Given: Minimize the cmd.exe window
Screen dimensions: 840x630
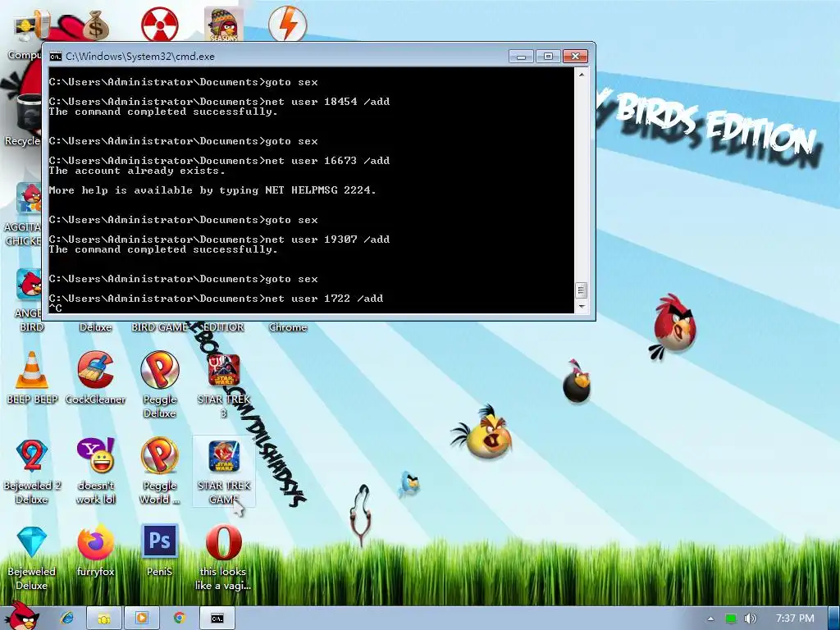Looking at the screenshot, I should click(x=521, y=57).
